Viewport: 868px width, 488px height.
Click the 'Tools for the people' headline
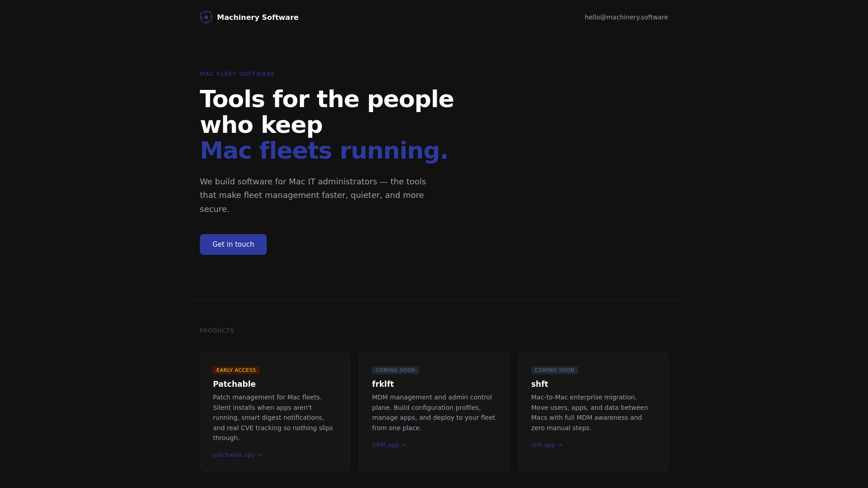click(x=327, y=99)
